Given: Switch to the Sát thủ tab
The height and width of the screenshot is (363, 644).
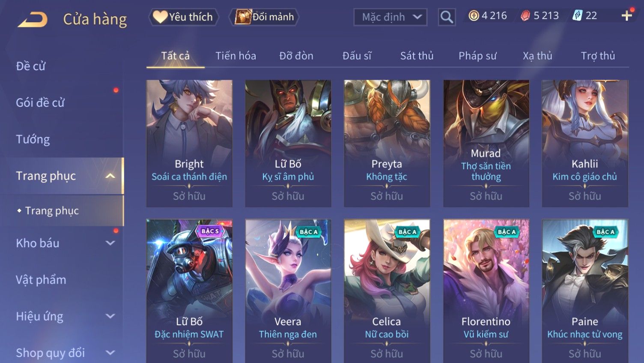Looking at the screenshot, I should click(417, 56).
